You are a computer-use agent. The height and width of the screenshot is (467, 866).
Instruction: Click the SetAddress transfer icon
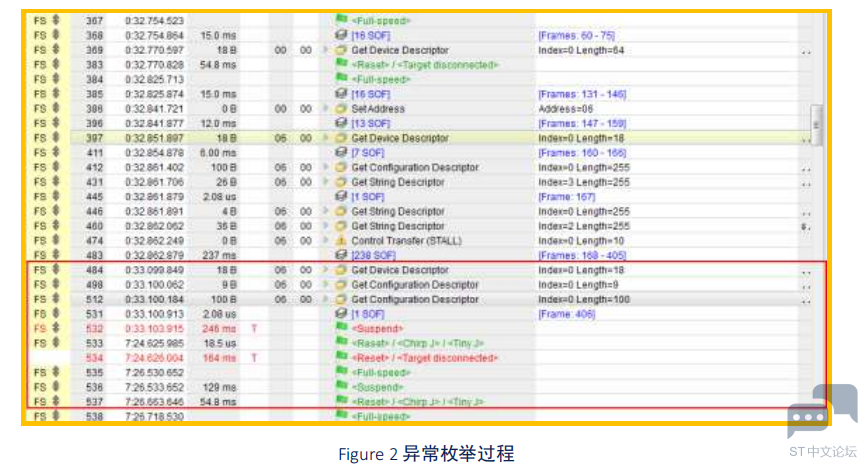point(341,108)
